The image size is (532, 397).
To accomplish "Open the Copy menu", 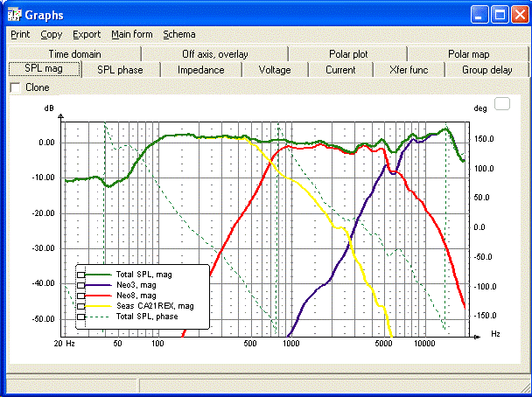I will (x=52, y=35).
